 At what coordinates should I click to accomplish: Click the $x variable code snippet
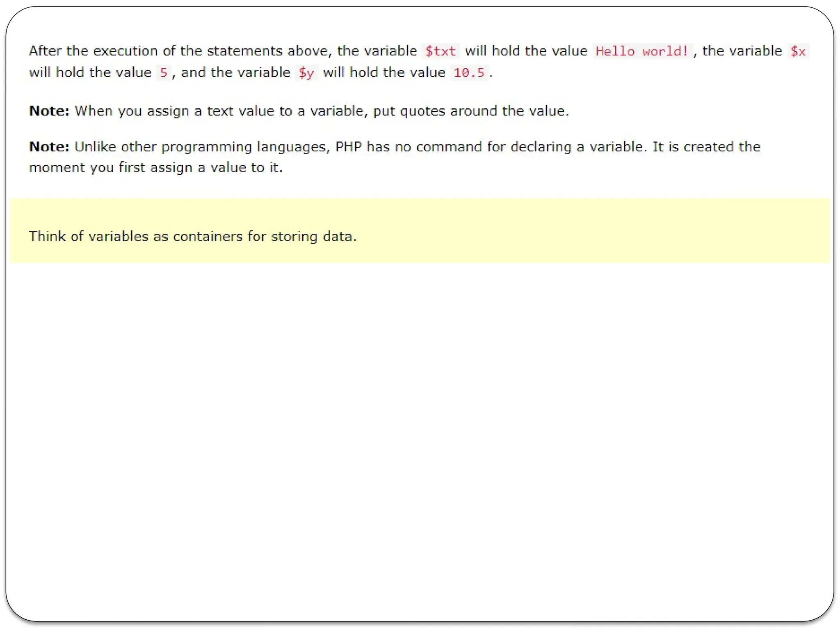click(x=798, y=51)
